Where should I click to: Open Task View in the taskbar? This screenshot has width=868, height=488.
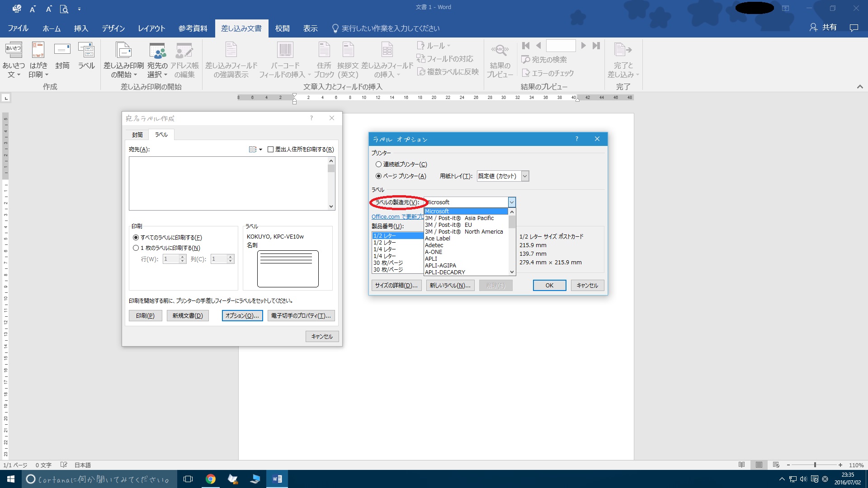pyautogui.click(x=188, y=479)
